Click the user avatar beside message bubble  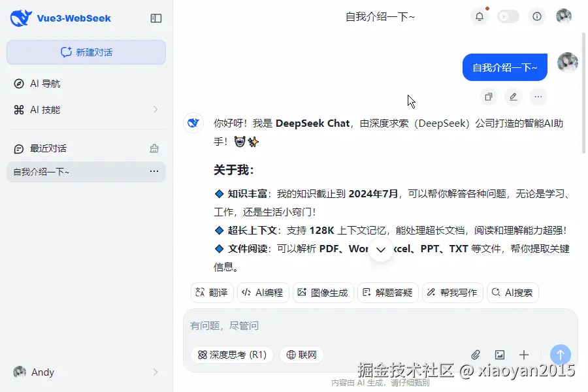tap(567, 62)
